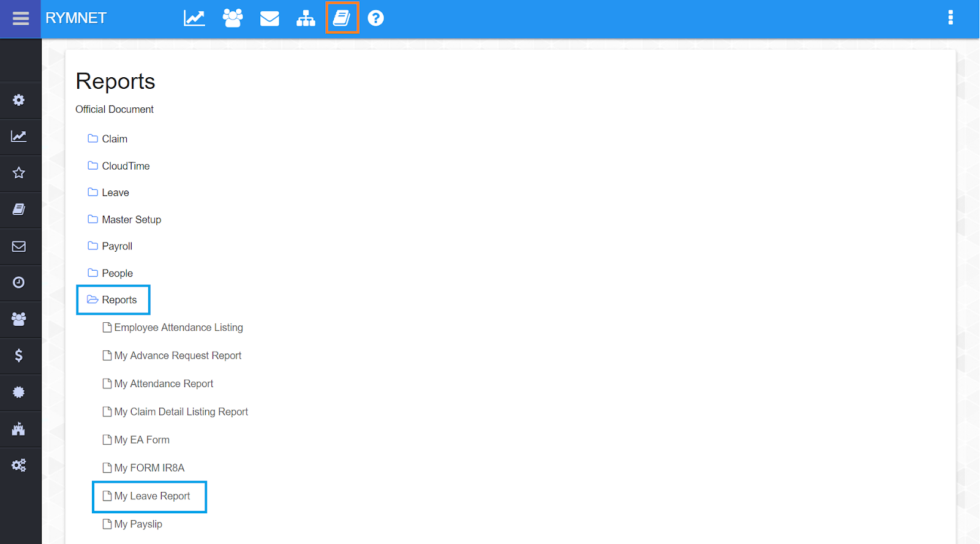980x544 pixels.
Task: Select the book reports icon in top bar
Action: click(x=342, y=18)
